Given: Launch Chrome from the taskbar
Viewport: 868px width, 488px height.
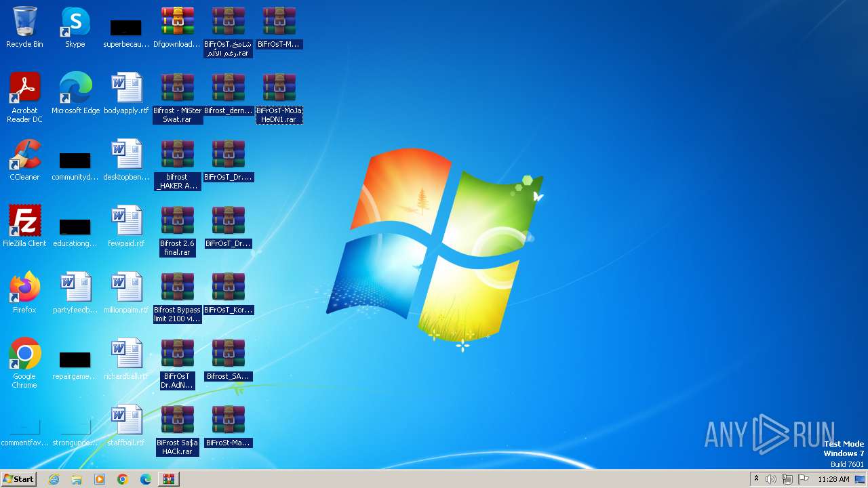Looking at the screenshot, I should click(123, 479).
